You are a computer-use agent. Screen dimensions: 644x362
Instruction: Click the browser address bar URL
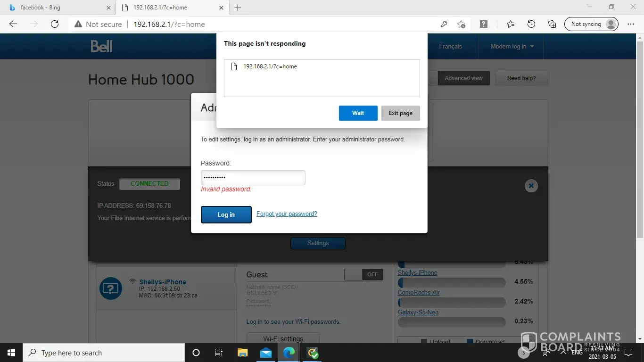click(169, 25)
